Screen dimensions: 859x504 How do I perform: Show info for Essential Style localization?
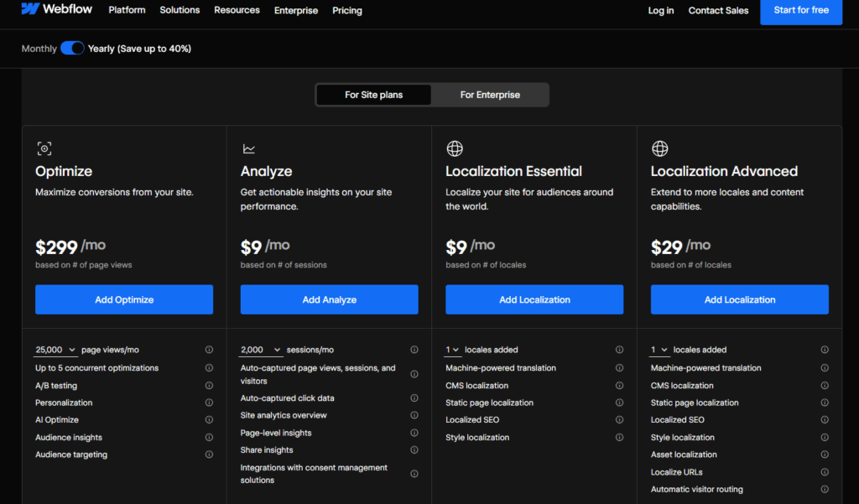619,437
